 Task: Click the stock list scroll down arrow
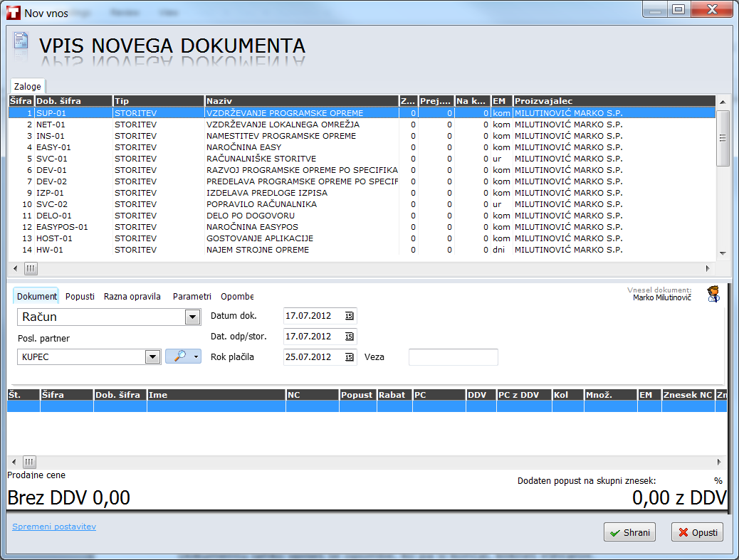point(723,253)
